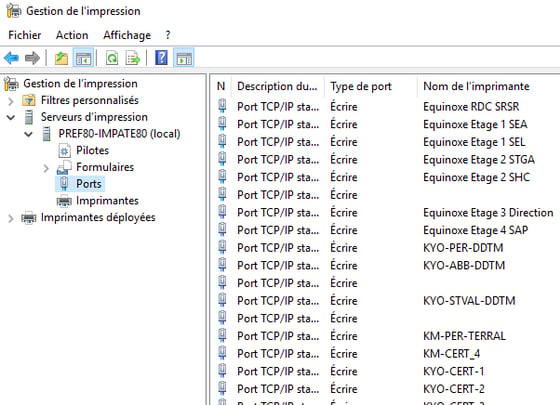Open the Affichage menu
Screen dimensions: 560x405
click(x=127, y=35)
